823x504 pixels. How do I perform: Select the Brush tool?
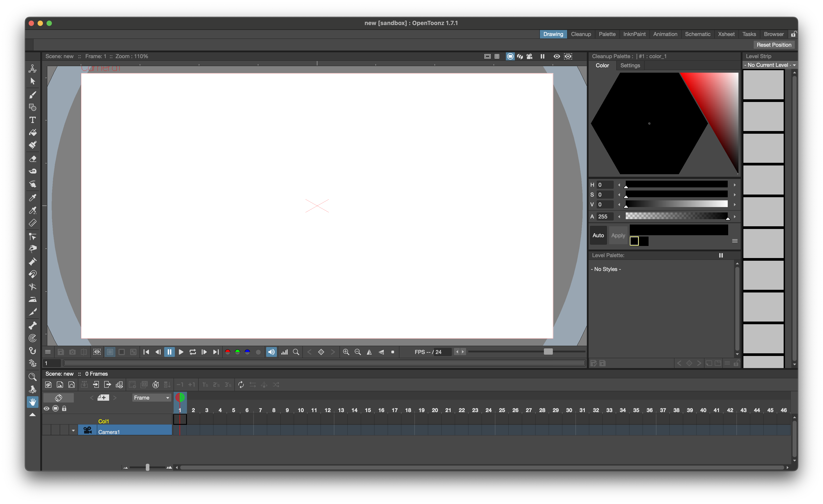(x=32, y=95)
